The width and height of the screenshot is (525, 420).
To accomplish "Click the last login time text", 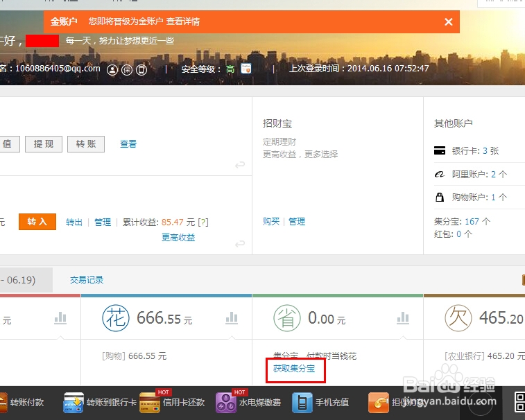I will pos(359,69).
